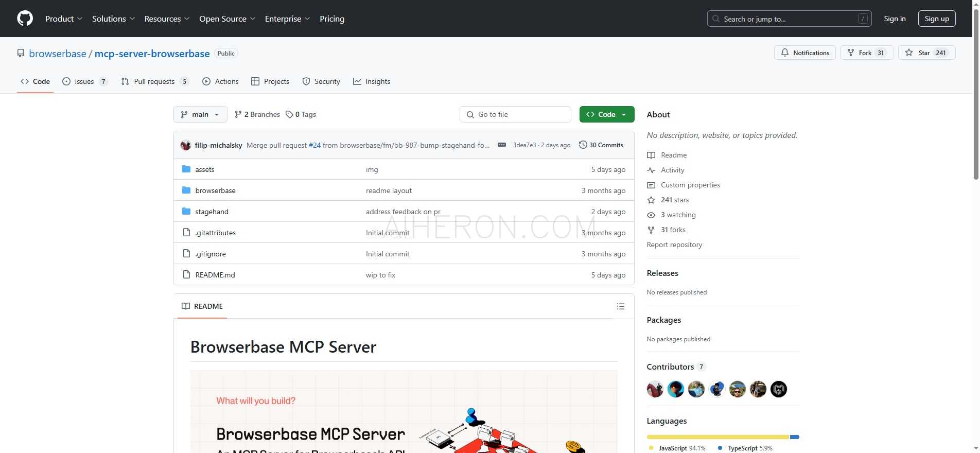Click the Notifications bell button
This screenshot has width=980, height=453.
click(804, 53)
